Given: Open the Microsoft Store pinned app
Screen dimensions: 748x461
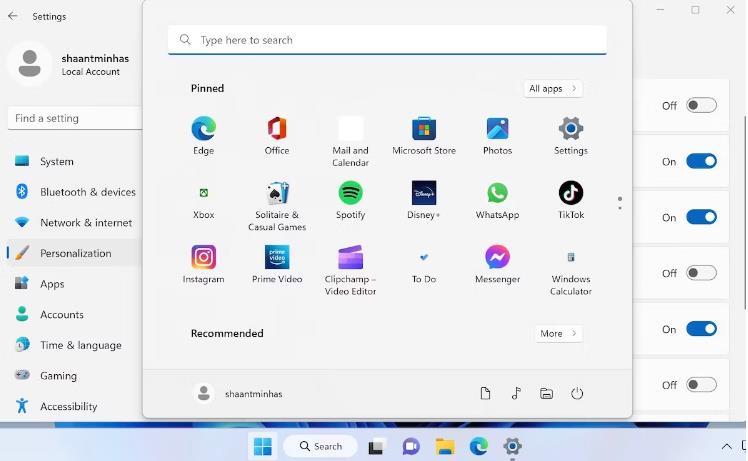Looking at the screenshot, I should [x=424, y=136].
